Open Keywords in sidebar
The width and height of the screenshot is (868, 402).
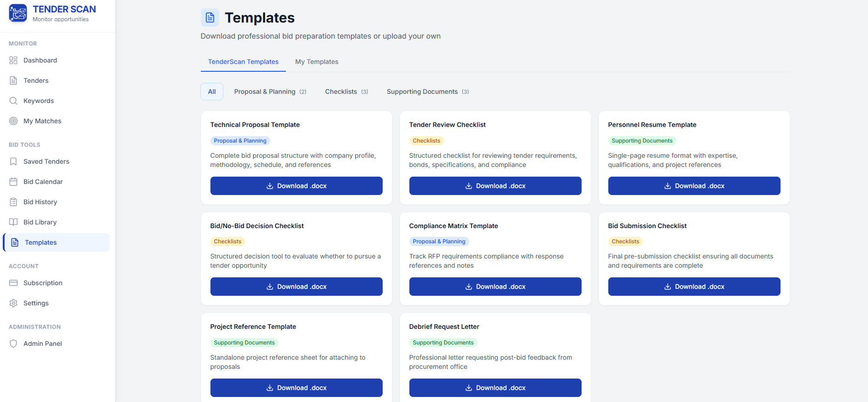point(56,101)
